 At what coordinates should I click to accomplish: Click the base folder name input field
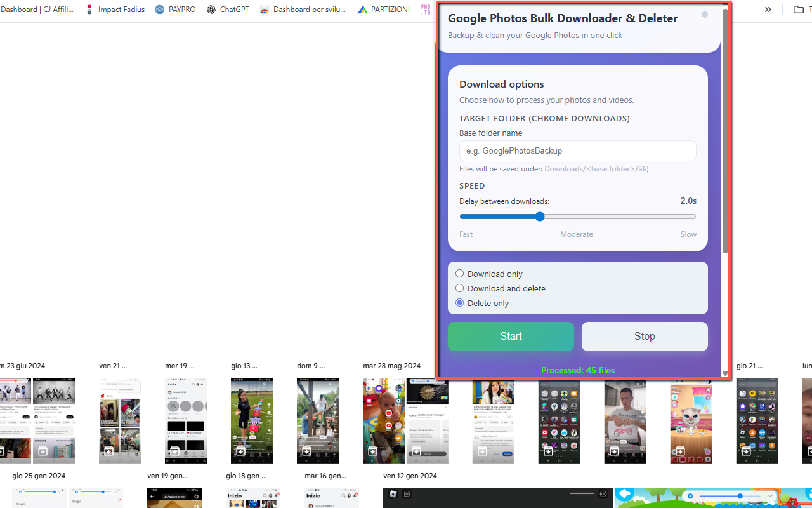[577, 150]
